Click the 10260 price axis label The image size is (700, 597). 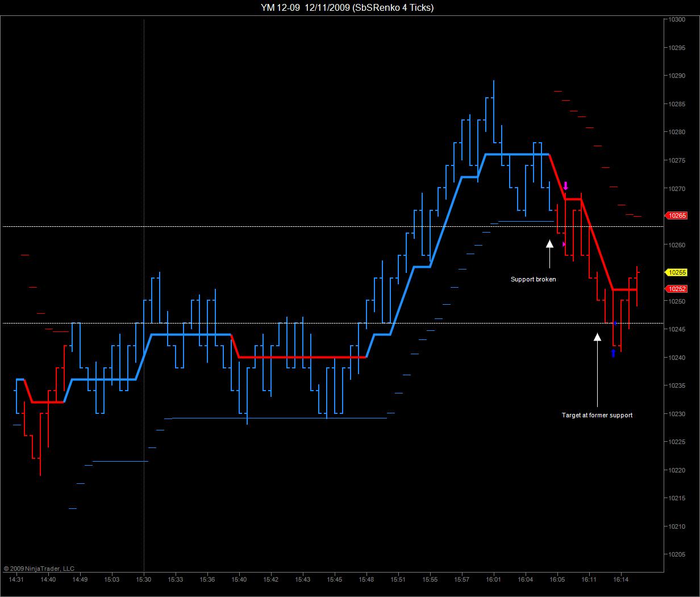point(677,245)
